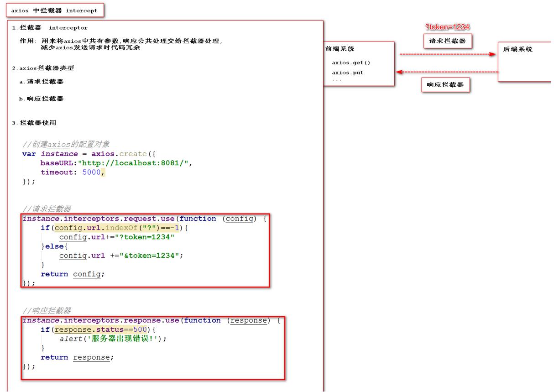Screen dimensions: 554x392
Task: Click the 'instance.interceptors.request.use' code line
Action: coord(145,219)
